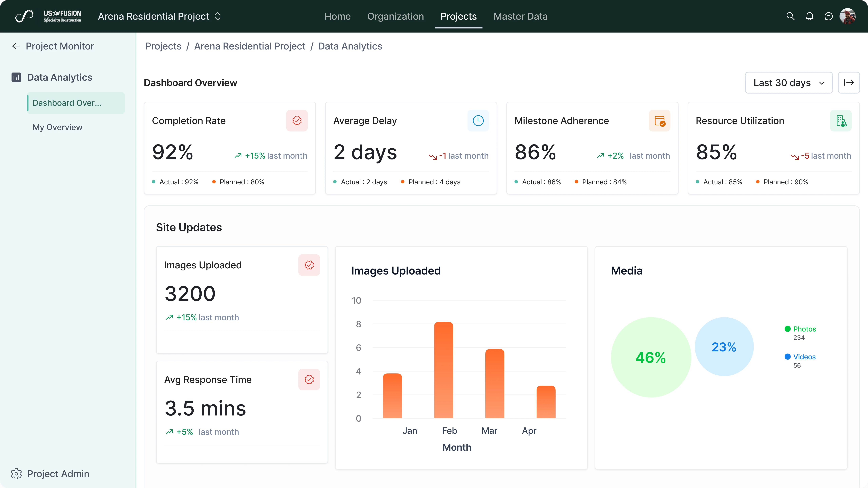The width and height of the screenshot is (868, 488).
Task: Open My Overview in the sidebar
Action: click(x=57, y=127)
